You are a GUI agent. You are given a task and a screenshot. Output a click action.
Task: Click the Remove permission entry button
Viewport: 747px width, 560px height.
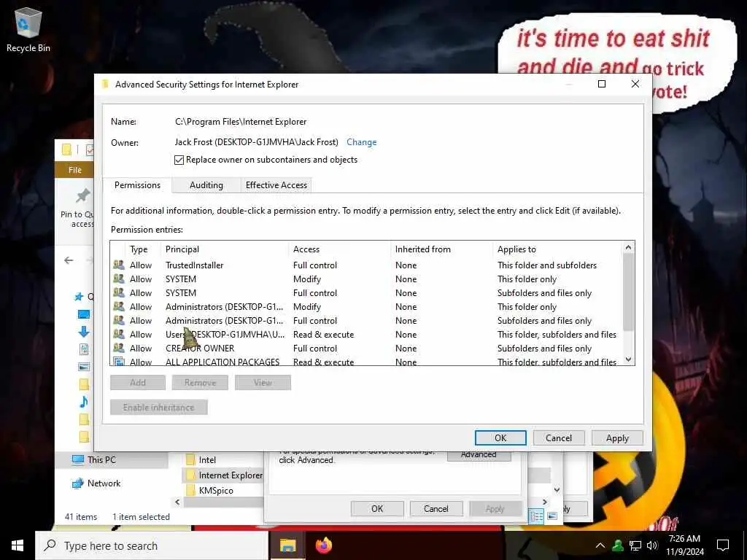click(200, 382)
